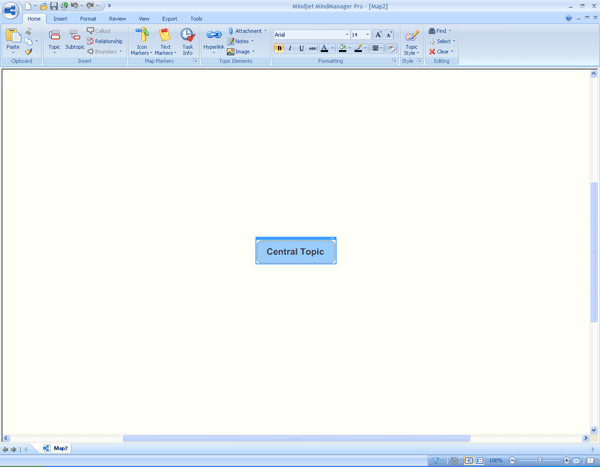Clear formatting with eraser icon
This screenshot has width=600, height=467.
pyautogui.click(x=391, y=48)
